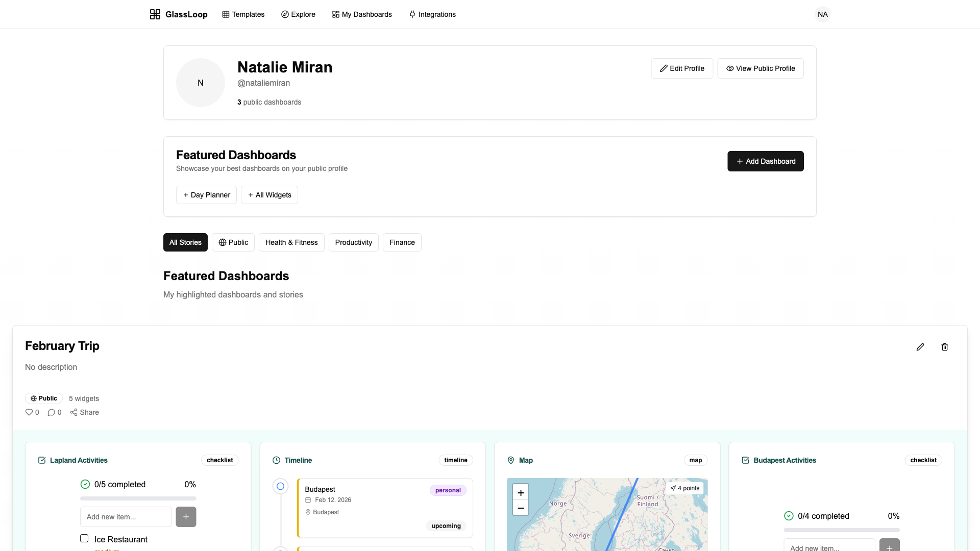The width and height of the screenshot is (980, 551).
Task: Open the Templates menu item
Action: (243, 14)
